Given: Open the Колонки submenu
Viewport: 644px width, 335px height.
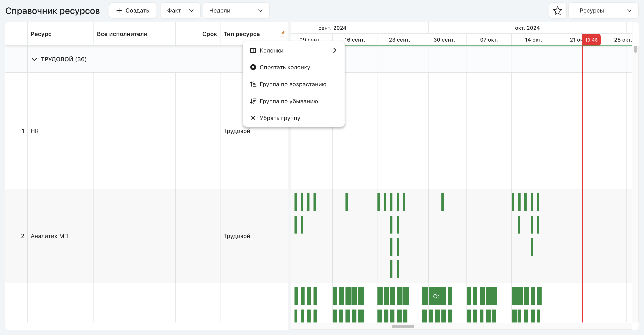Looking at the screenshot, I should tap(294, 51).
